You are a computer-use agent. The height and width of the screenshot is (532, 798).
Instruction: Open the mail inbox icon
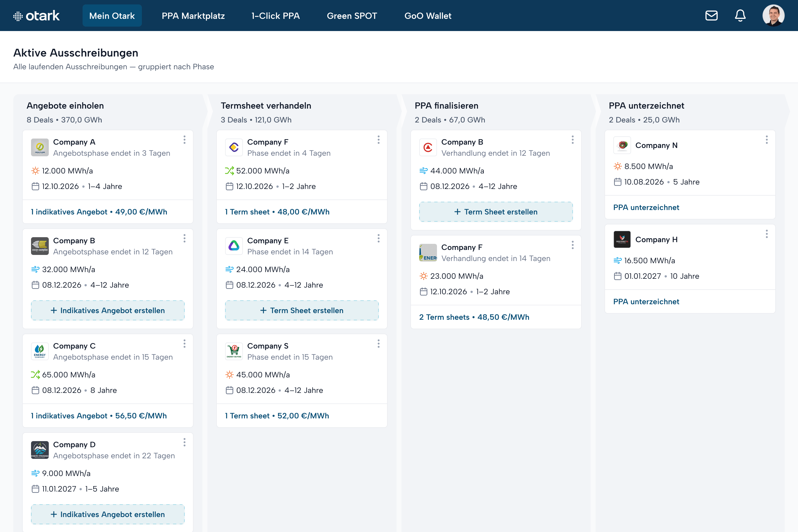click(711, 16)
